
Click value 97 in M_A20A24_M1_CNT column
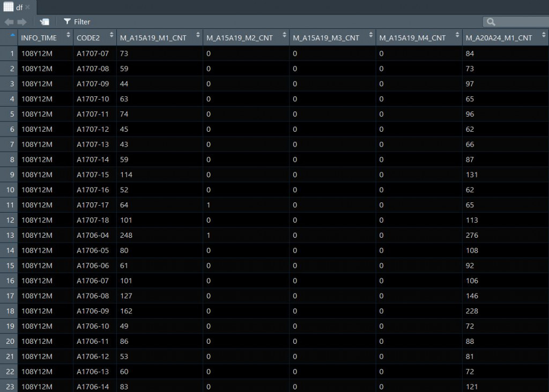pyautogui.click(x=470, y=84)
